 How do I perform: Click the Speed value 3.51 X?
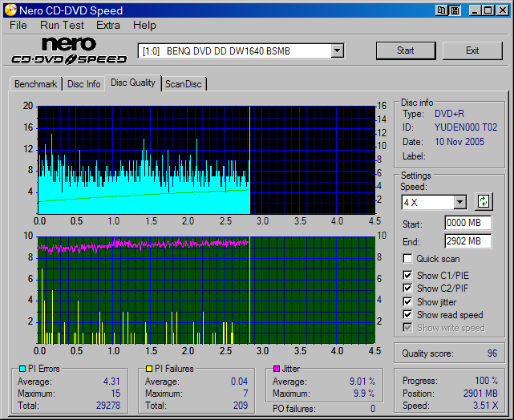tap(485, 406)
